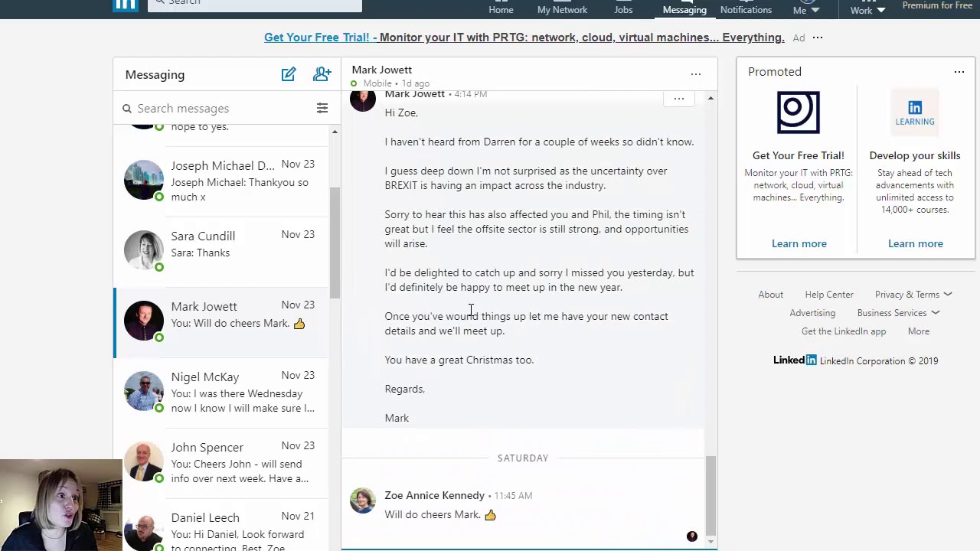This screenshot has width=980, height=551.
Task: Expand the Privacy & Terms menu
Action: coord(913,295)
